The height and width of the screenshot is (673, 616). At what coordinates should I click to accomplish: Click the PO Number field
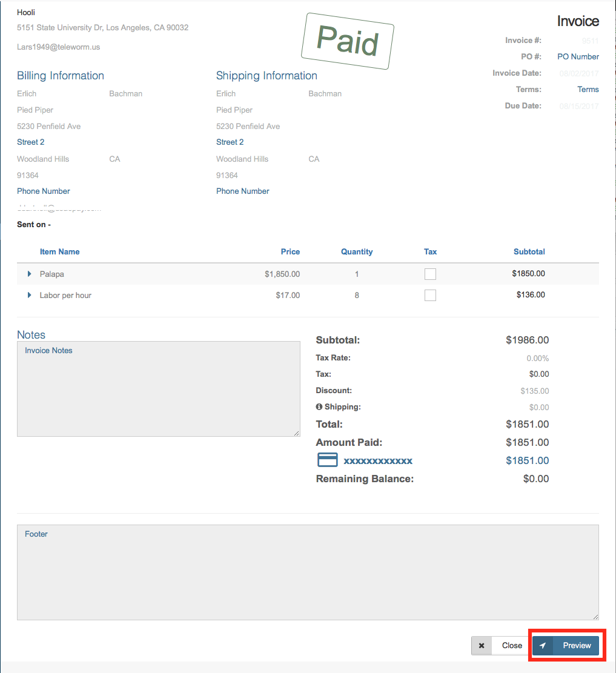pos(578,57)
